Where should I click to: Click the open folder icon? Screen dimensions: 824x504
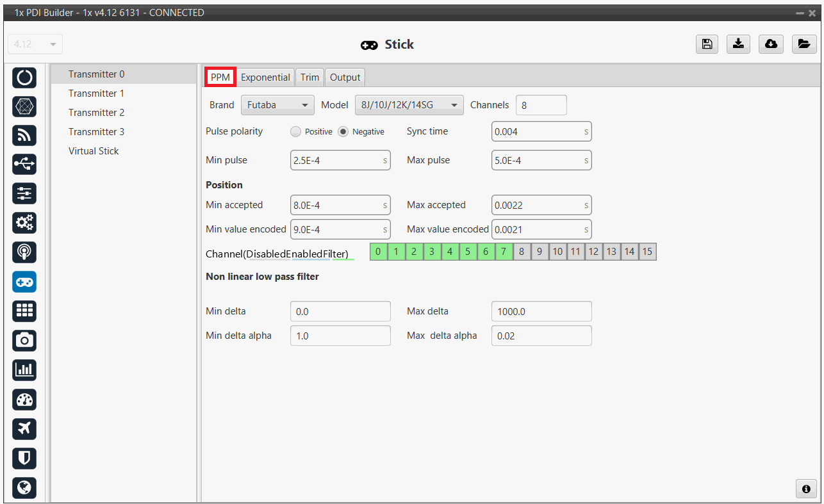[x=803, y=44]
